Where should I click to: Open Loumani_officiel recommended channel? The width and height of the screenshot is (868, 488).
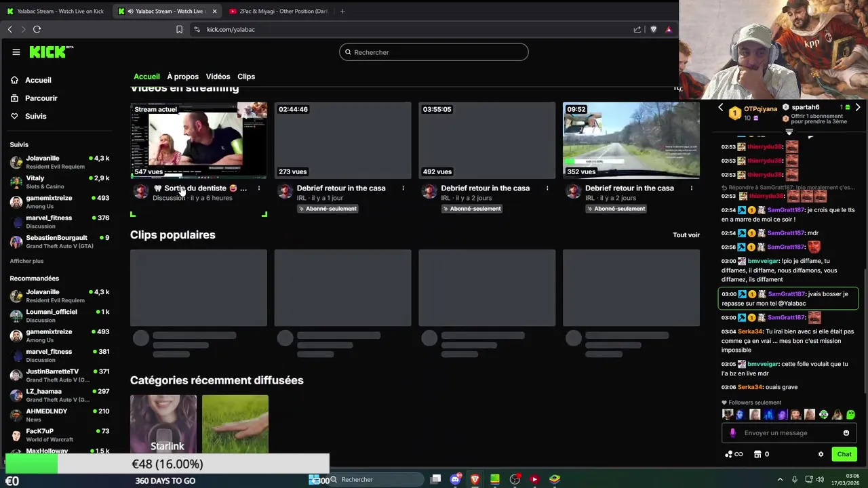pyautogui.click(x=60, y=315)
